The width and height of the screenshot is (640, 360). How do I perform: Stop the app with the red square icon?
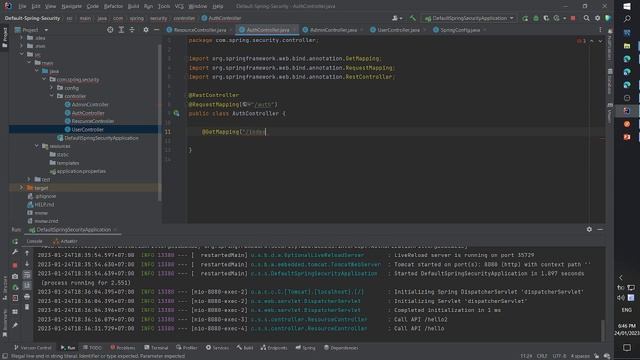(x=573, y=18)
